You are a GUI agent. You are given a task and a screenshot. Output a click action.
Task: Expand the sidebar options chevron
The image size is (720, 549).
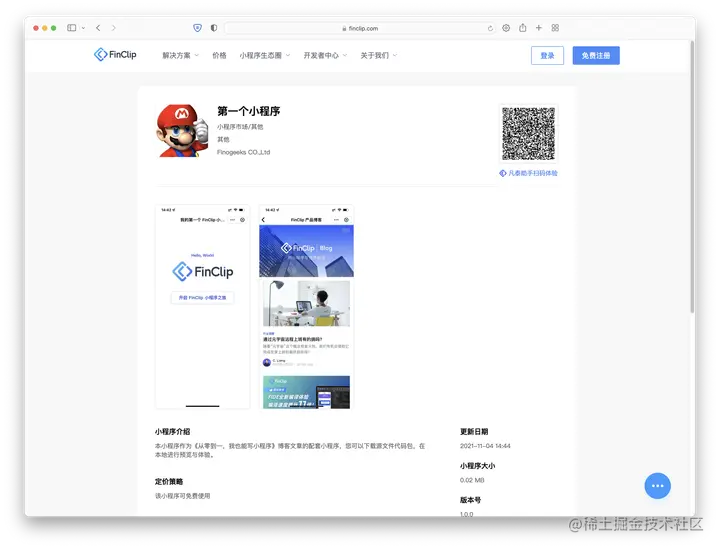point(84,28)
